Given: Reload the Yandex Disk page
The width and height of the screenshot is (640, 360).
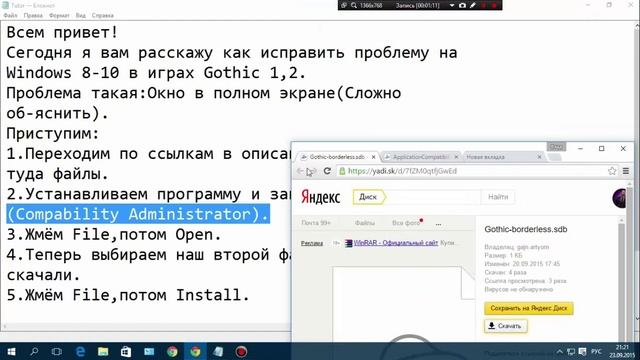Looking at the screenshot, I should (327, 171).
